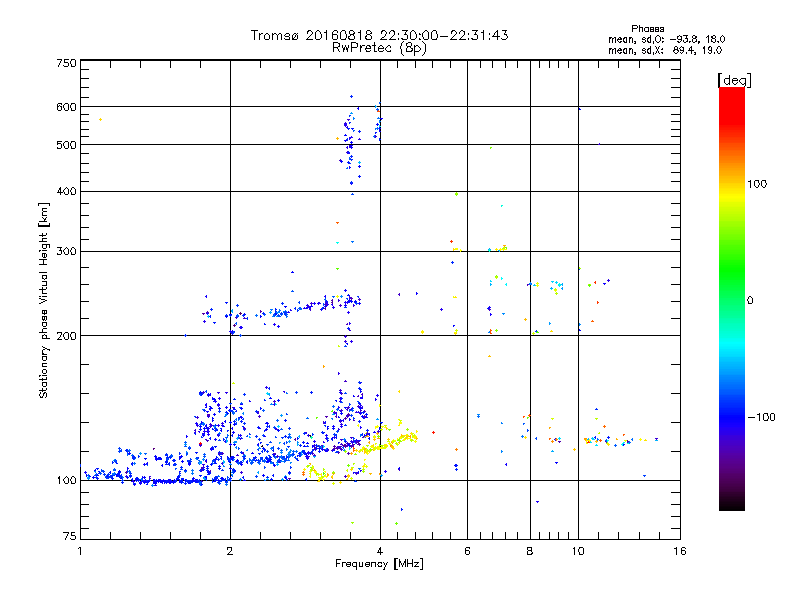
Task: Click the '[deg]' colorbar unit label
Action: 734,80
